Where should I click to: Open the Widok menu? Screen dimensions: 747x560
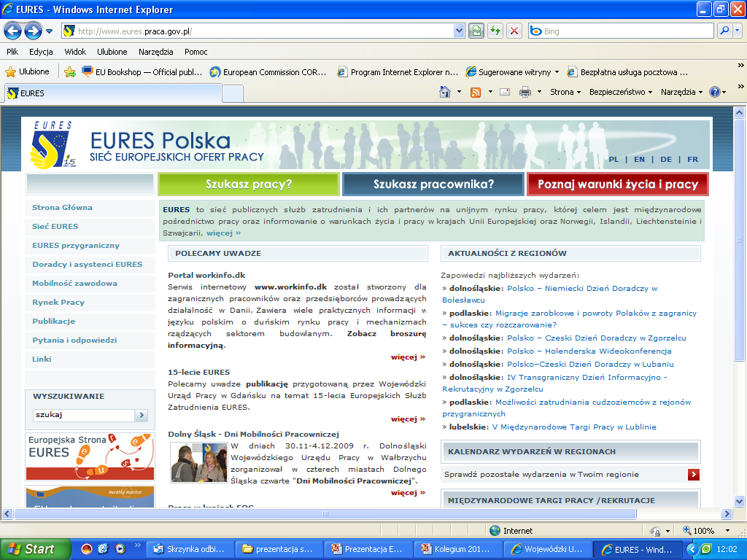pos(75,52)
